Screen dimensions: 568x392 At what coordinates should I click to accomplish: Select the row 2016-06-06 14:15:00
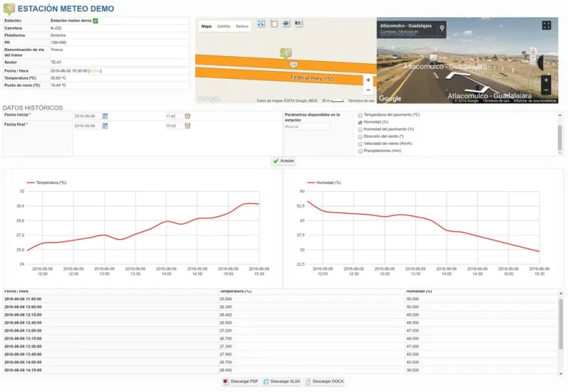tap(280, 370)
